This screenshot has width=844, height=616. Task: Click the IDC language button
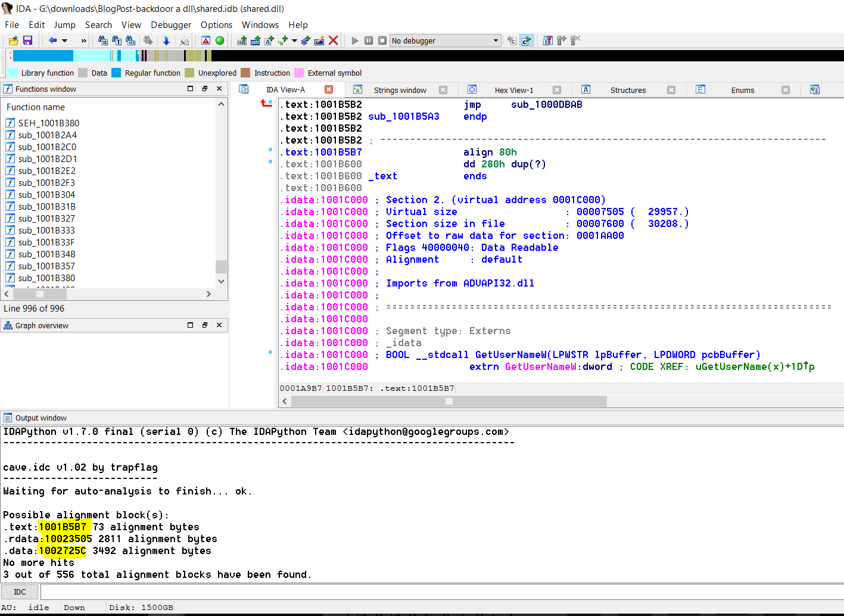pos(20,592)
